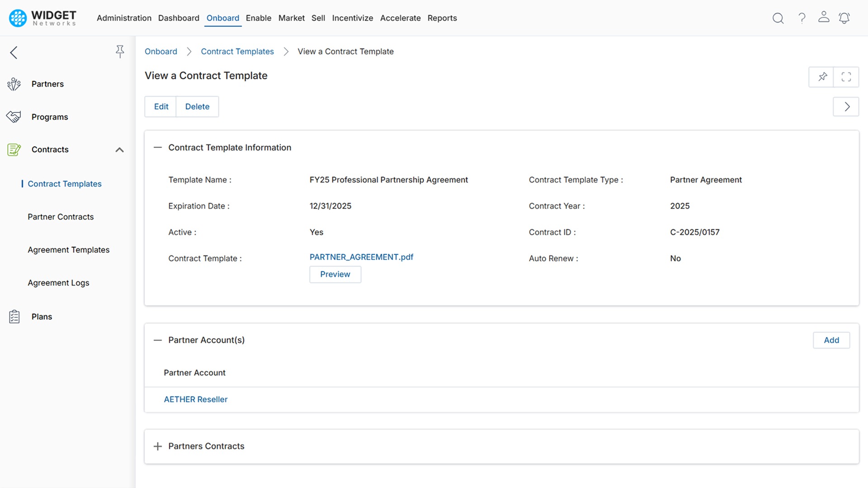This screenshot has height=488, width=868.
Task: Open the user profile icon
Action: click(x=824, y=18)
